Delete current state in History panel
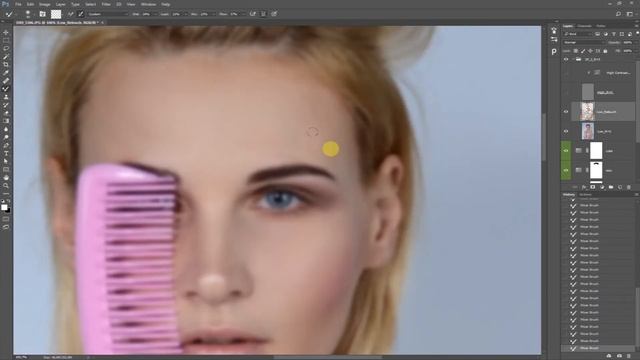This screenshot has height=360, width=640. tap(629, 356)
